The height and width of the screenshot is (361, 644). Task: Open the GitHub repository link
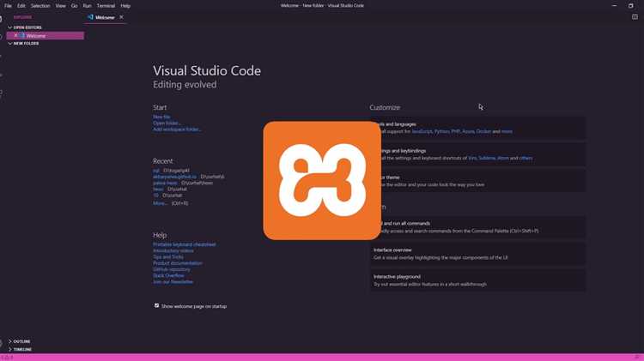pyautogui.click(x=172, y=269)
